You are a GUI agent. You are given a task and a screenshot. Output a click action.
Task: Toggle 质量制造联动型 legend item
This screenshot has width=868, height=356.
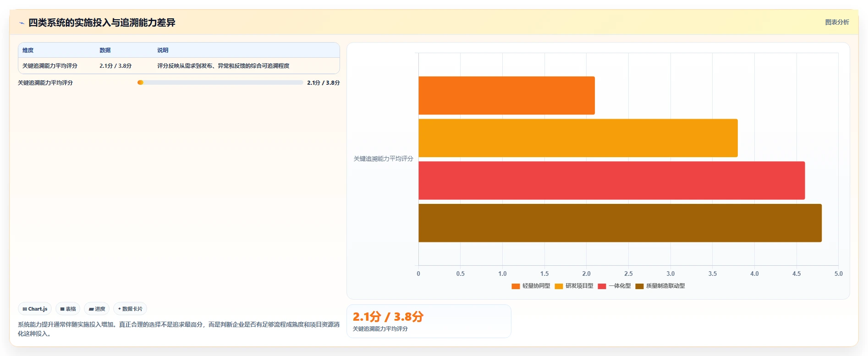click(660, 286)
